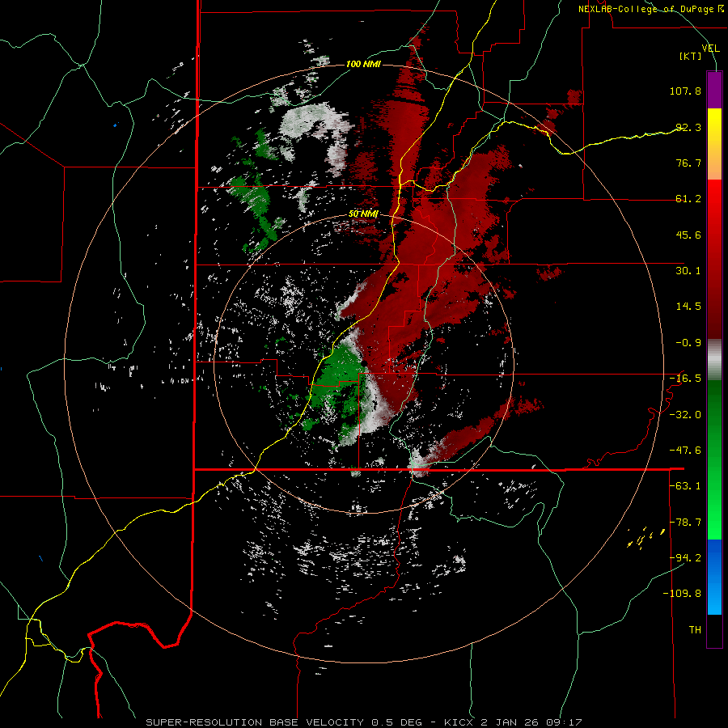Click the 30.1 legend value
This screenshot has width=728, height=728.
pos(688,270)
